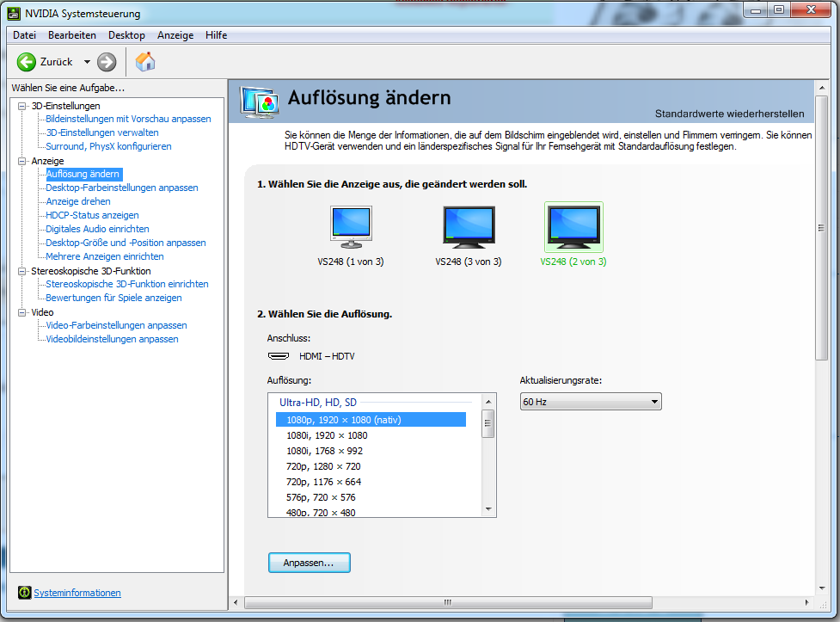Screen dimensions: 840x622
Task: Click the NVIDIA title bar application icon
Action: tap(14, 14)
